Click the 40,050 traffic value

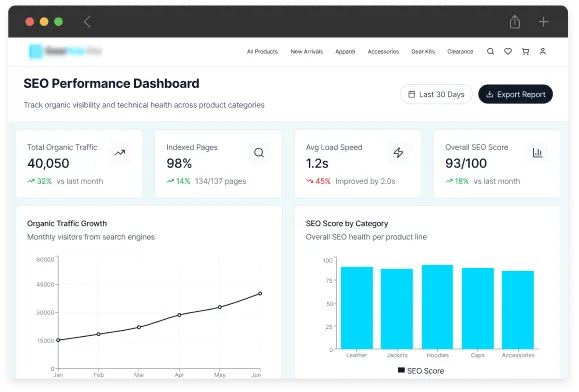point(48,163)
